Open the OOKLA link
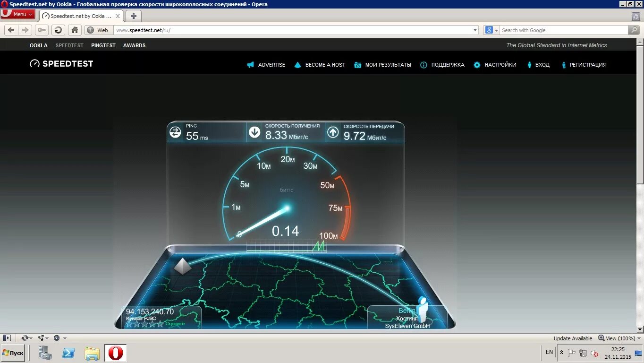This screenshot has height=363, width=644. pos(39,45)
